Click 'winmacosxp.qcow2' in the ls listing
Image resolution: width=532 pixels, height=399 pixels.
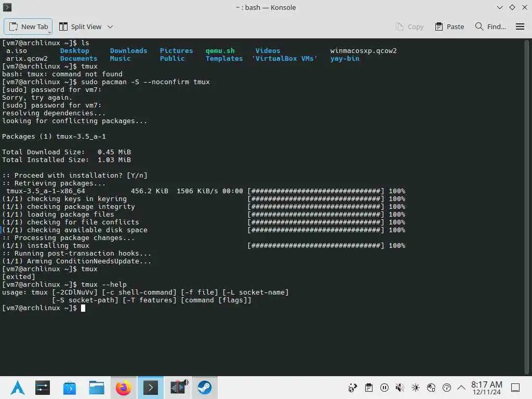(x=363, y=50)
